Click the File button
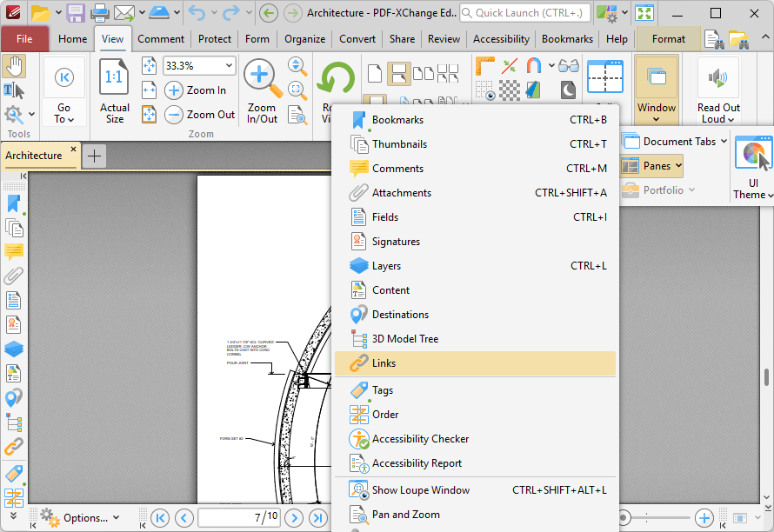Viewport: 774px width, 532px height. point(24,39)
